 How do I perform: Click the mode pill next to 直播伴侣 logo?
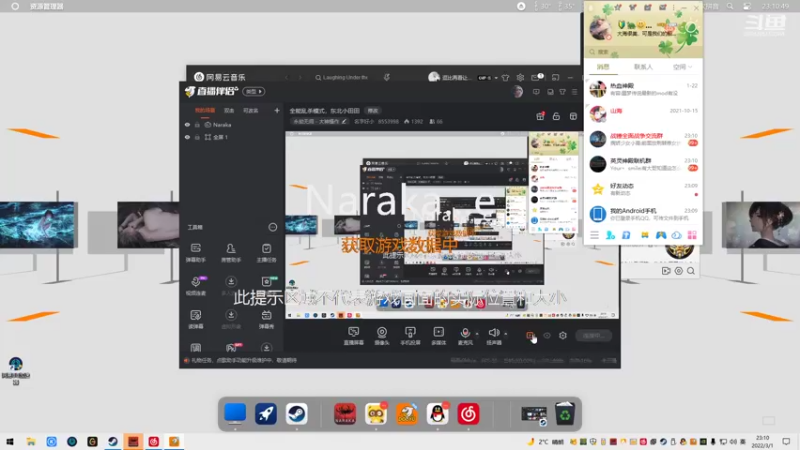(254, 91)
